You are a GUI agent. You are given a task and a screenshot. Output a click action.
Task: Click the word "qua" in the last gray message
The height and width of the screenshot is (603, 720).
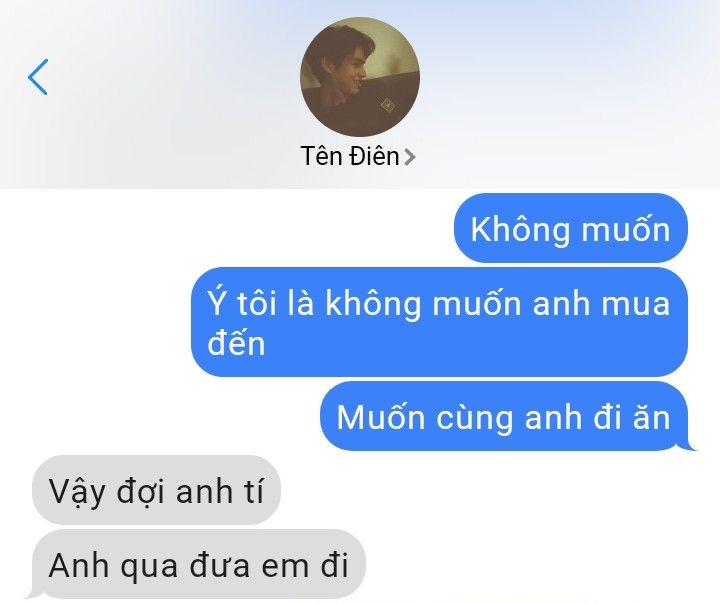coord(149,568)
